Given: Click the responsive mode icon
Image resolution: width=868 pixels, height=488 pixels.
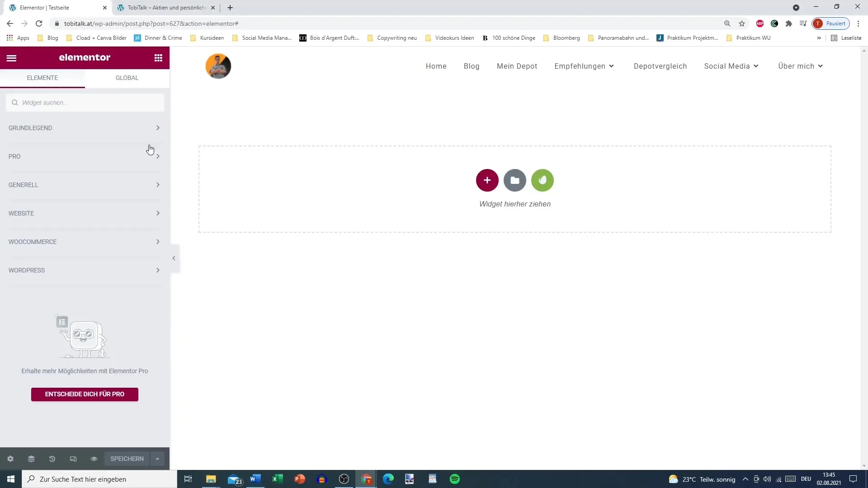Looking at the screenshot, I should [x=73, y=459].
